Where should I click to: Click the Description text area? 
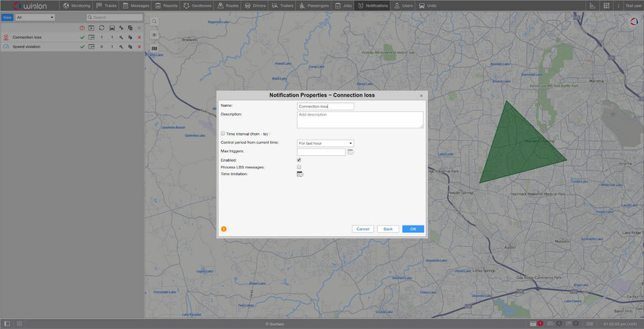360,120
